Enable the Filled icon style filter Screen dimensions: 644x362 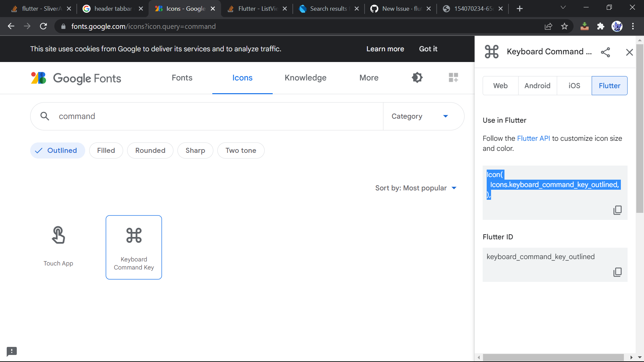(x=106, y=150)
